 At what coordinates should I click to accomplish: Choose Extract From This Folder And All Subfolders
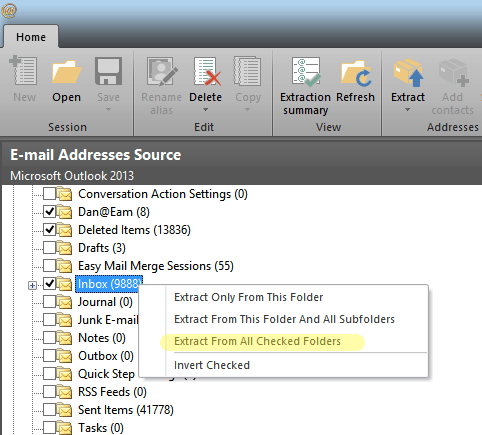click(x=284, y=319)
